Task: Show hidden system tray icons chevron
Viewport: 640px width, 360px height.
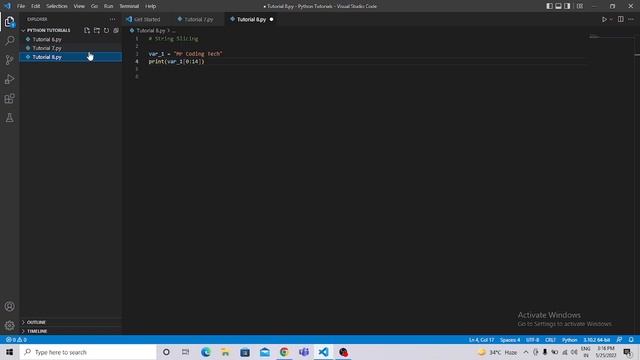Action: coord(526,352)
